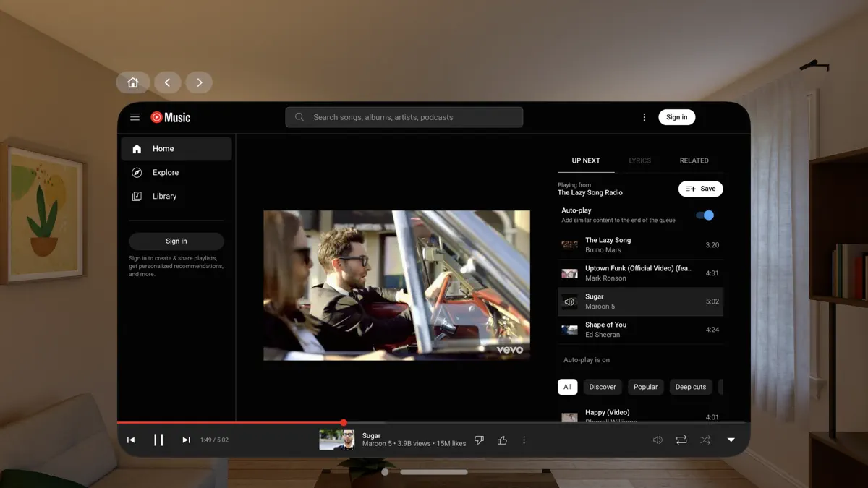Disable the Auto-play toggle
Image resolution: width=868 pixels, height=488 pixels.
[x=704, y=215]
